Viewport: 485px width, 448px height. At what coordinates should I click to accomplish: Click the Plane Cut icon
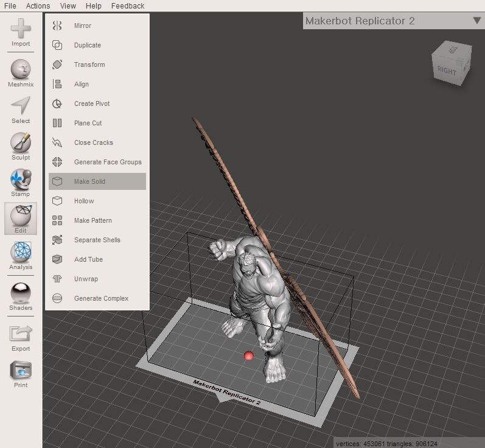(x=57, y=123)
